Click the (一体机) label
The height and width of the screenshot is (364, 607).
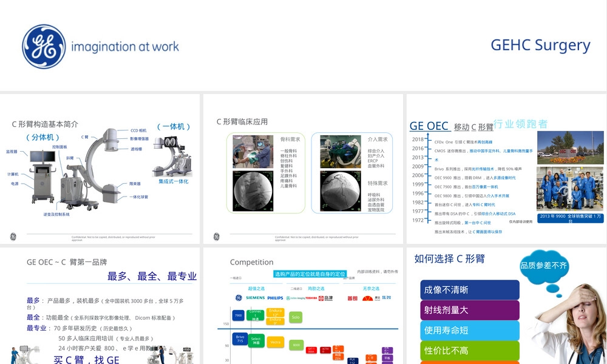click(174, 127)
